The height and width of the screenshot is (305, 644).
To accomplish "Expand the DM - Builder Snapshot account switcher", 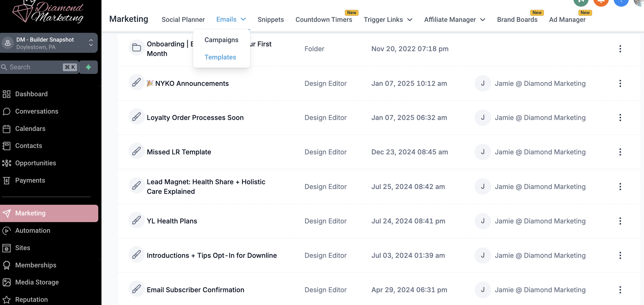I will click(91, 43).
